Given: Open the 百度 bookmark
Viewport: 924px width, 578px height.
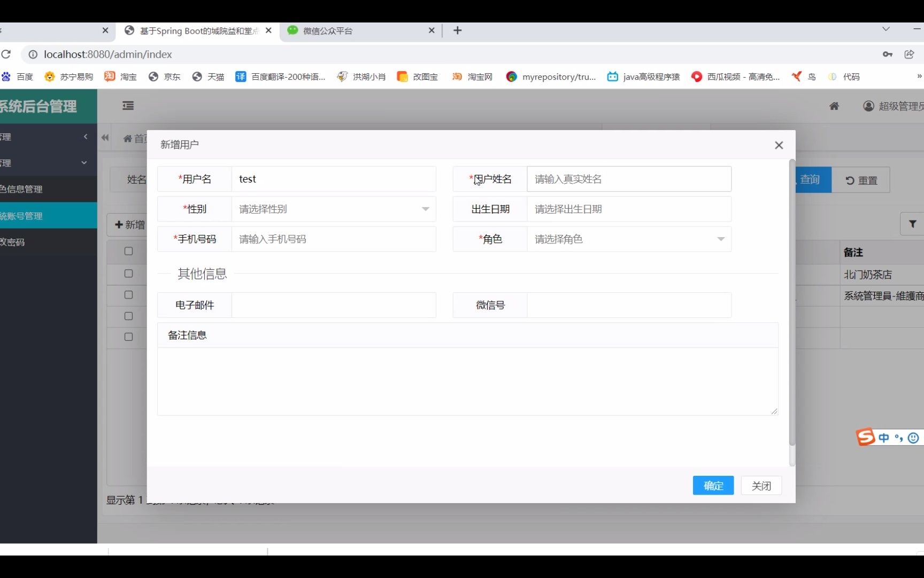Looking at the screenshot, I should (x=18, y=77).
